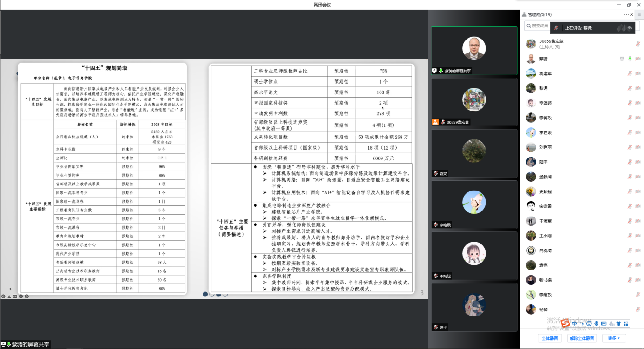The height and width of the screenshot is (349, 644).
Task: Click the 解除全体静音 button
Action: [x=582, y=338]
